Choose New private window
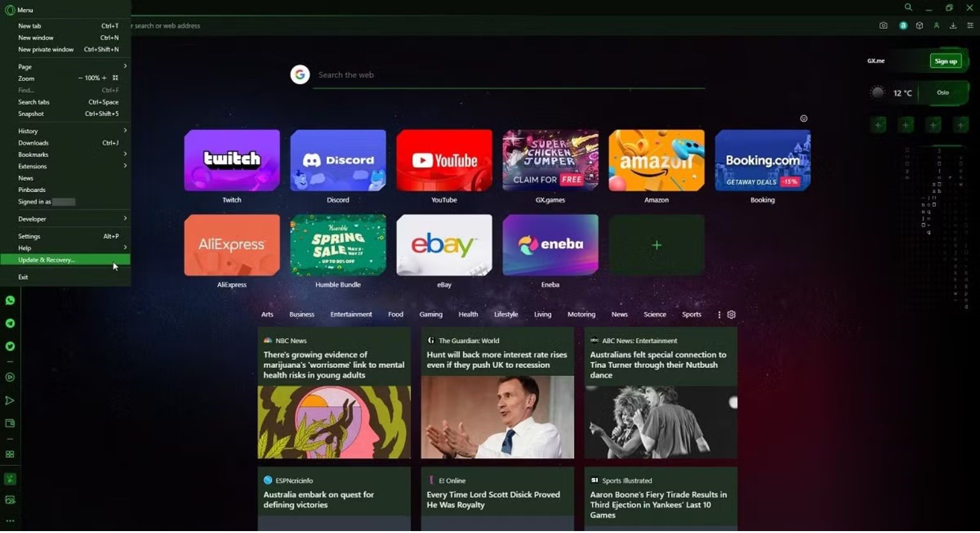Image resolution: width=980 pixels, height=533 pixels. coord(65,49)
